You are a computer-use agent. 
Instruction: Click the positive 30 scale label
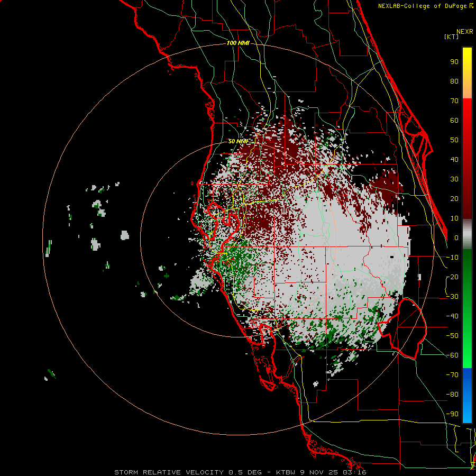(454, 179)
